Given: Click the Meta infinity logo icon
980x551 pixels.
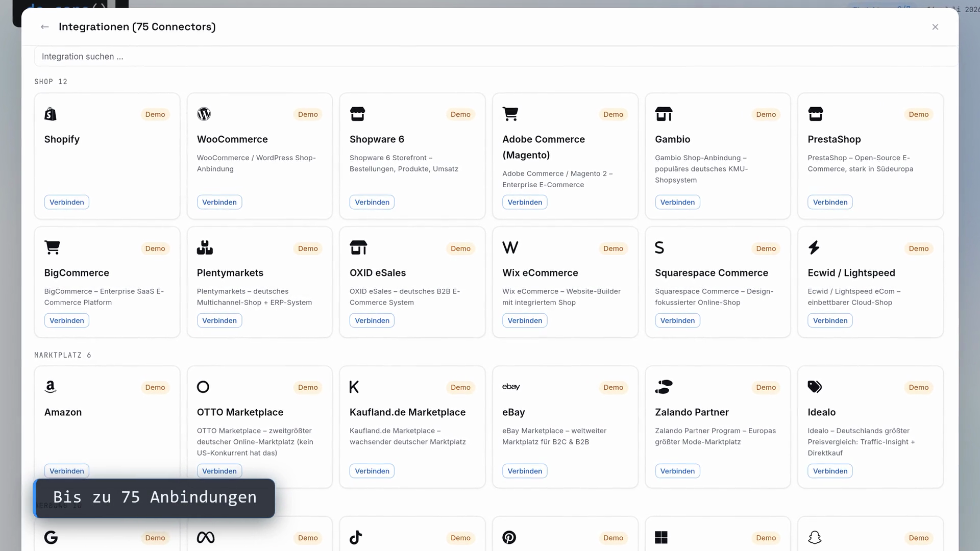Looking at the screenshot, I should coord(206,537).
